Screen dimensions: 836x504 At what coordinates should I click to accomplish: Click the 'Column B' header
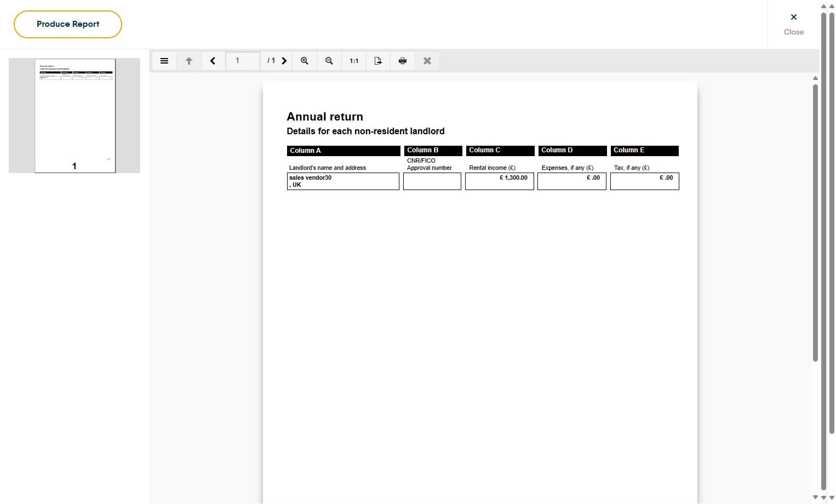433,151
